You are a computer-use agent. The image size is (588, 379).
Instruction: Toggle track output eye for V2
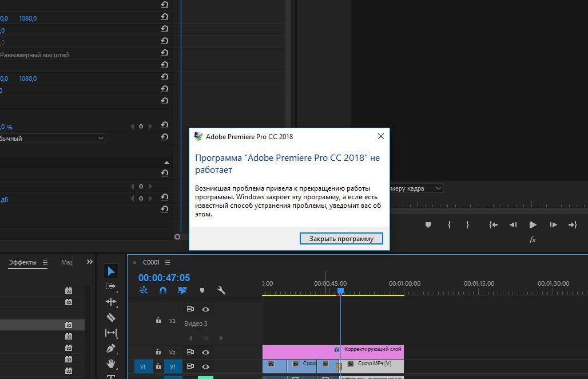205,352
